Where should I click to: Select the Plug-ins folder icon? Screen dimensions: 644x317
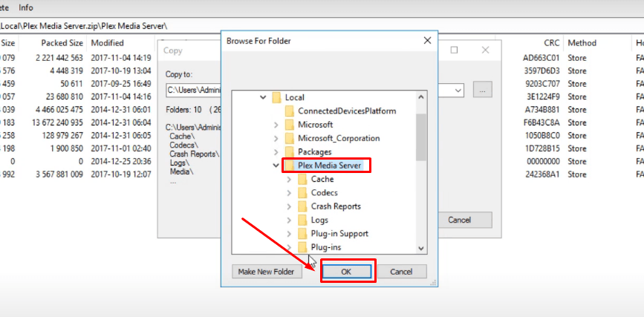(x=303, y=247)
